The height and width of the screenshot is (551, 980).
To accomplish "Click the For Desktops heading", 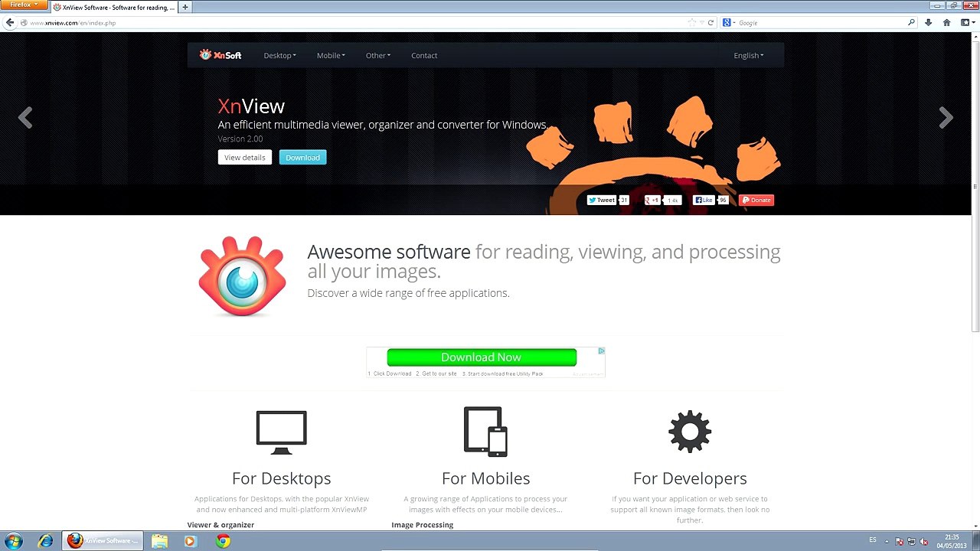I will click(x=282, y=478).
